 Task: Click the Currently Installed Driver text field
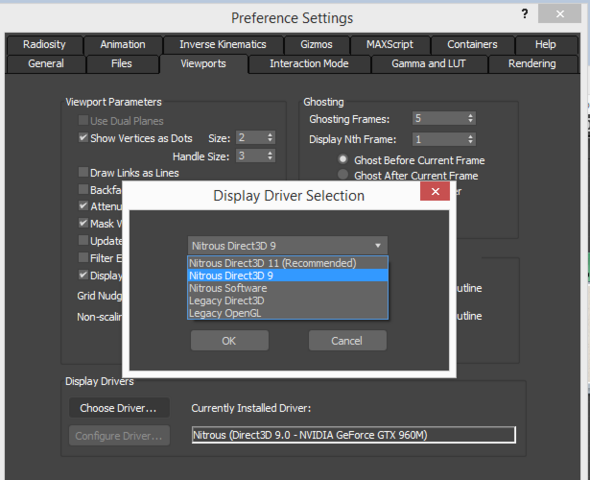(x=354, y=435)
